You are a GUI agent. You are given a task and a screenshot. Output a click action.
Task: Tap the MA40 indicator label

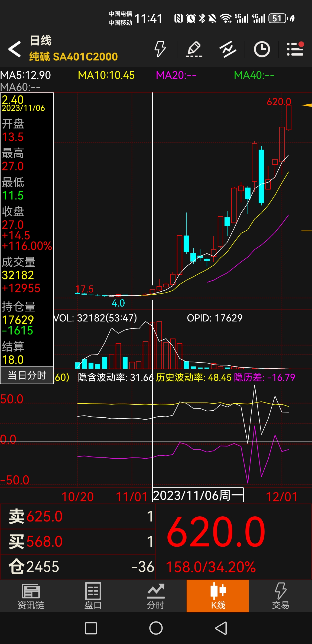(254, 75)
